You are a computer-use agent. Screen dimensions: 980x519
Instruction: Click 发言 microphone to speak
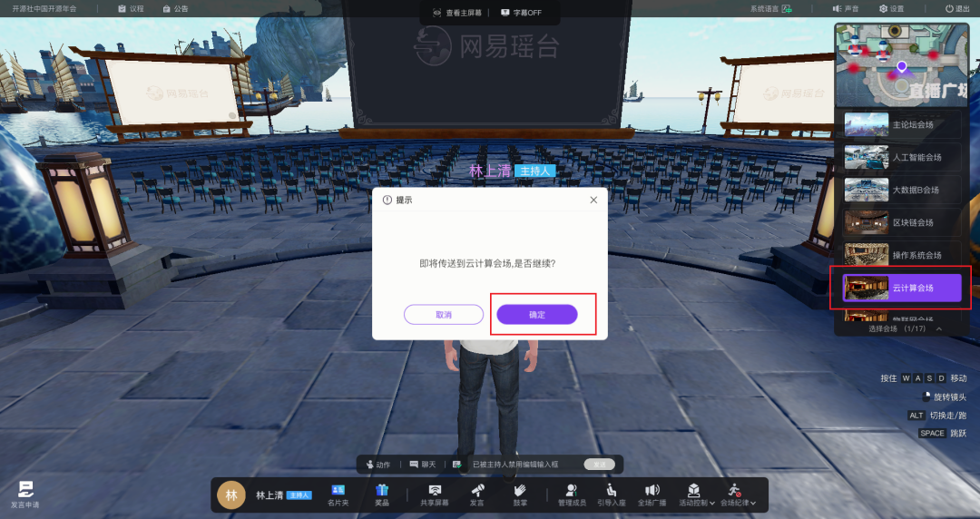tap(477, 495)
